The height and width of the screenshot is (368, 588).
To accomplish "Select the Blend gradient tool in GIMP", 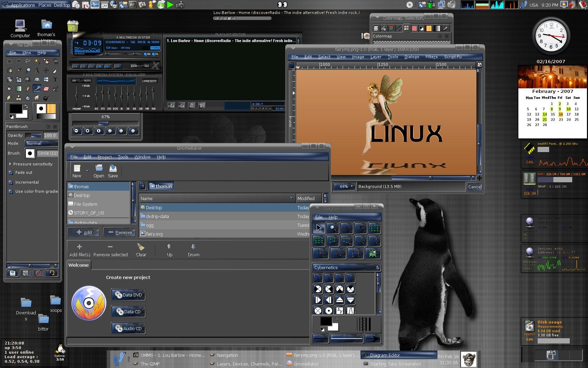I will point(19,89).
